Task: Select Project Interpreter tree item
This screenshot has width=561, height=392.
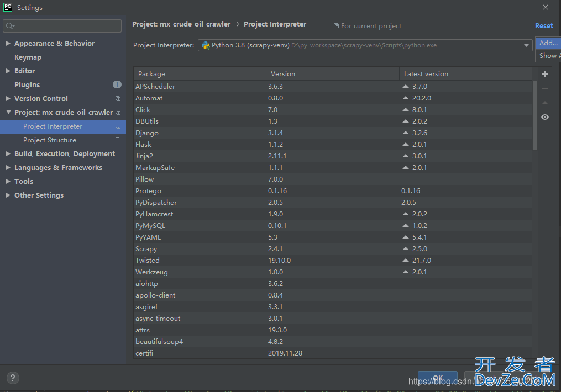Action: coord(63,126)
